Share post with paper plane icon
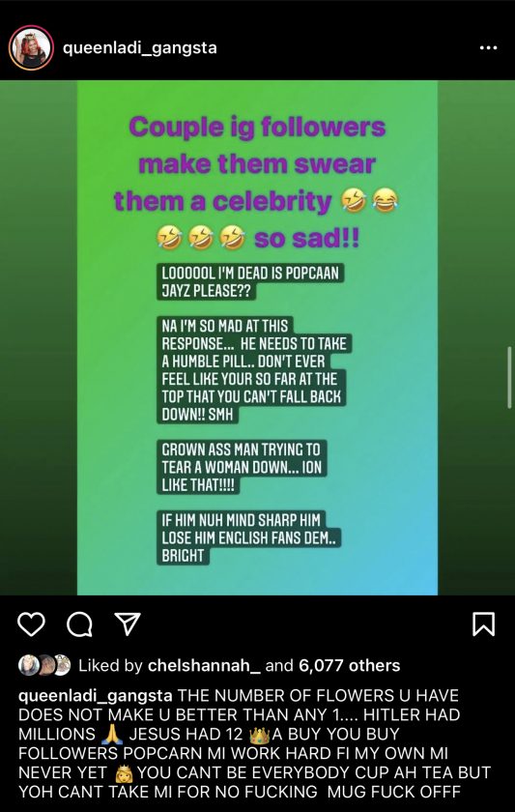This screenshot has width=515, height=812. coord(128,623)
